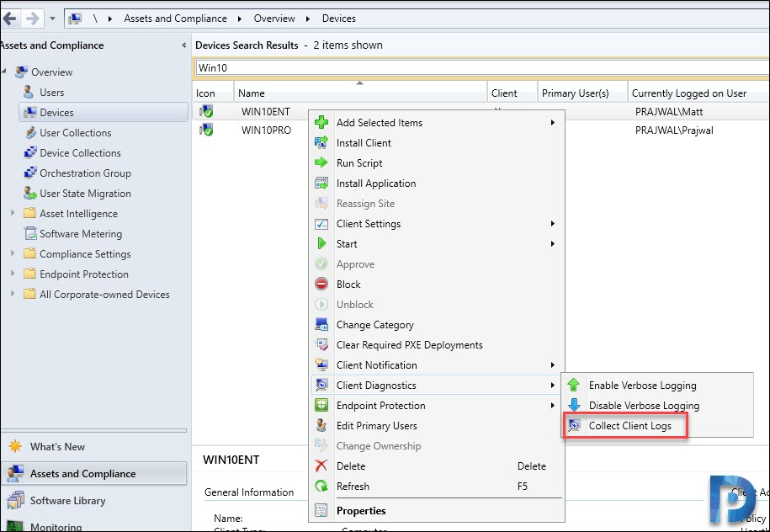This screenshot has height=532, width=770.
Task: Open the Assets and Compliance workspace button
Action: [94, 474]
